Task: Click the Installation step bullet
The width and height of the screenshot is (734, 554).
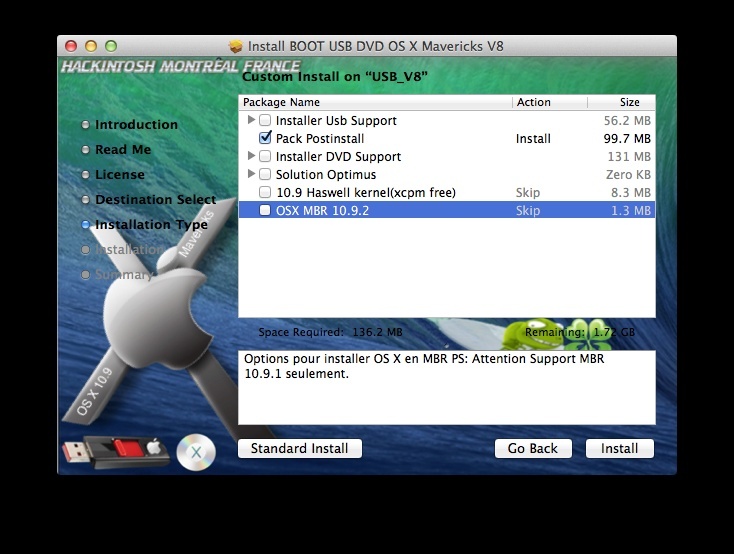Action: coord(85,250)
